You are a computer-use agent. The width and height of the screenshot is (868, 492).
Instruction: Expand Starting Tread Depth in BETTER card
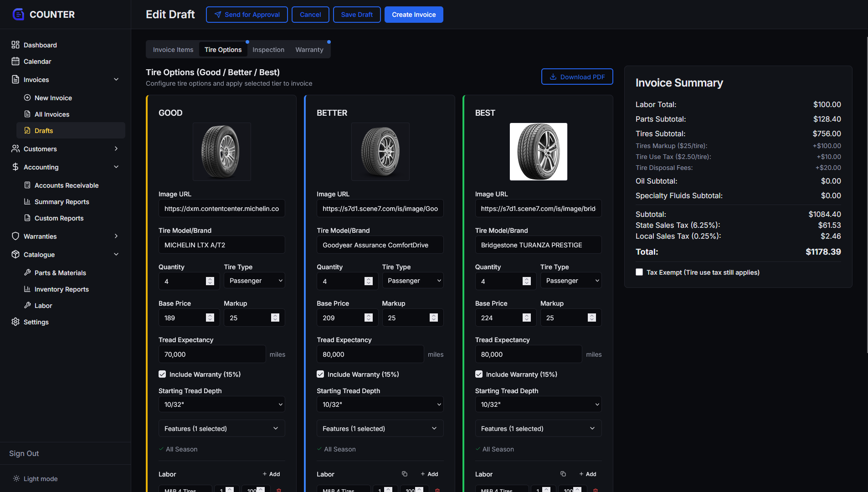point(380,405)
